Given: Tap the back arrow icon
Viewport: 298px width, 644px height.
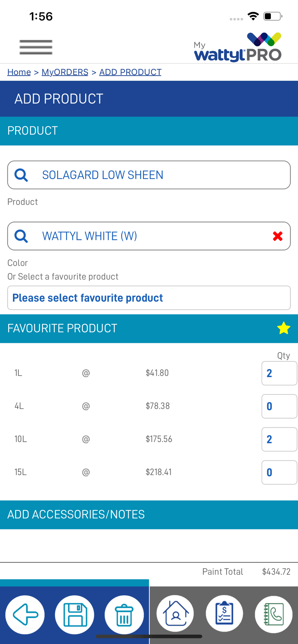Looking at the screenshot, I should tap(25, 615).
